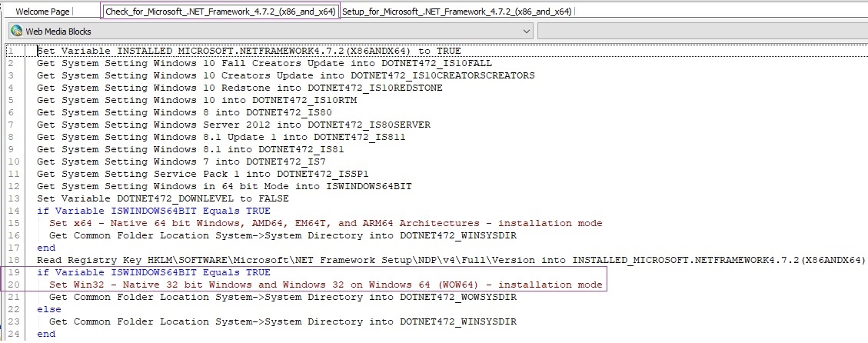Viewport: 868px width, 343px height.
Task: Select line 18 Read Registry Key statement
Action: click(x=451, y=260)
